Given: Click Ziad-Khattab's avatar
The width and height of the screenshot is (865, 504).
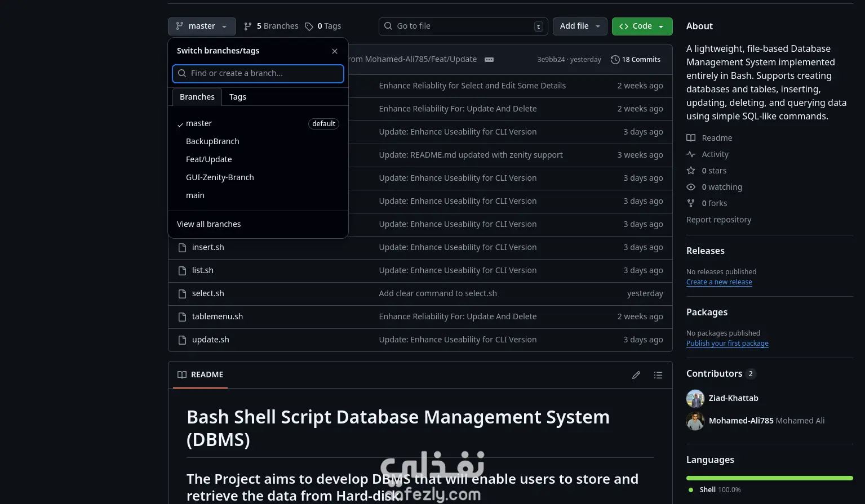Looking at the screenshot, I should (x=695, y=399).
